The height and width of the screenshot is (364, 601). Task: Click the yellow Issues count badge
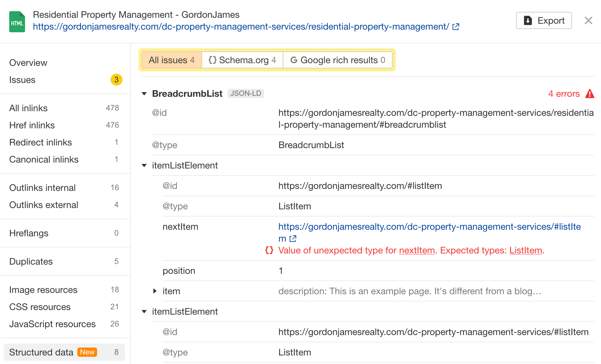point(116,80)
